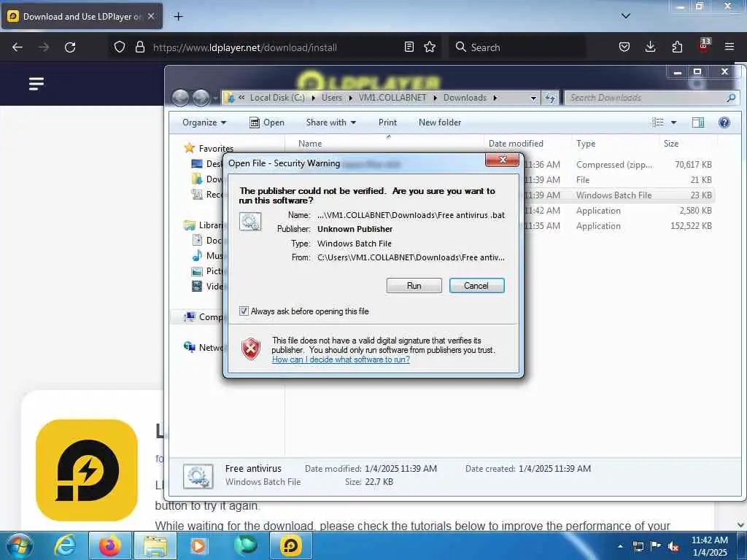This screenshot has width=747, height=560.
Task: Click Local Disk (C:) in breadcrumb
Action: tap(277, 98)
